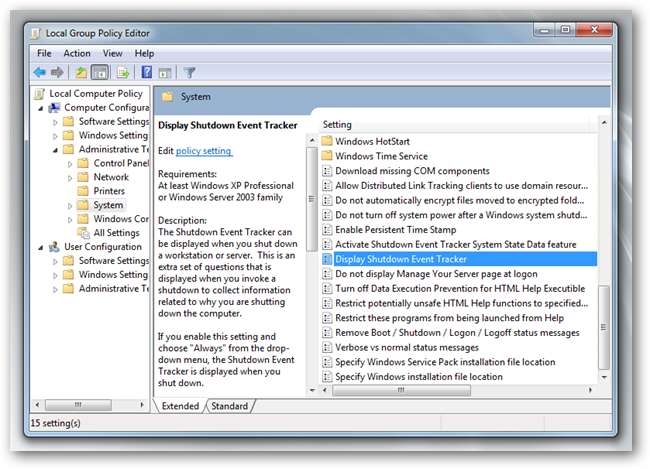The width and height of the screenshot is (650, 469).
Task: Select the All Settings tree item
Action: coord(115,233)
